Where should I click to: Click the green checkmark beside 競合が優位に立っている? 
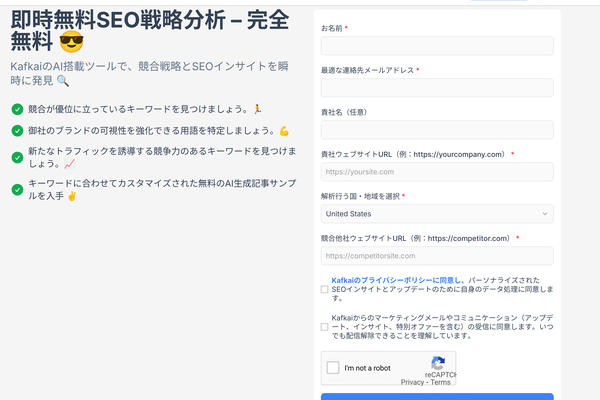[x=17, y=109]
